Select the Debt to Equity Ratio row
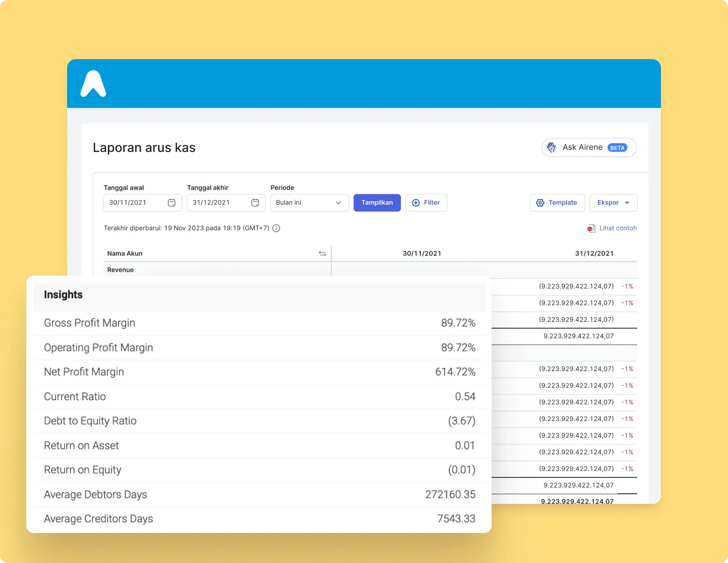 [260, 421]
